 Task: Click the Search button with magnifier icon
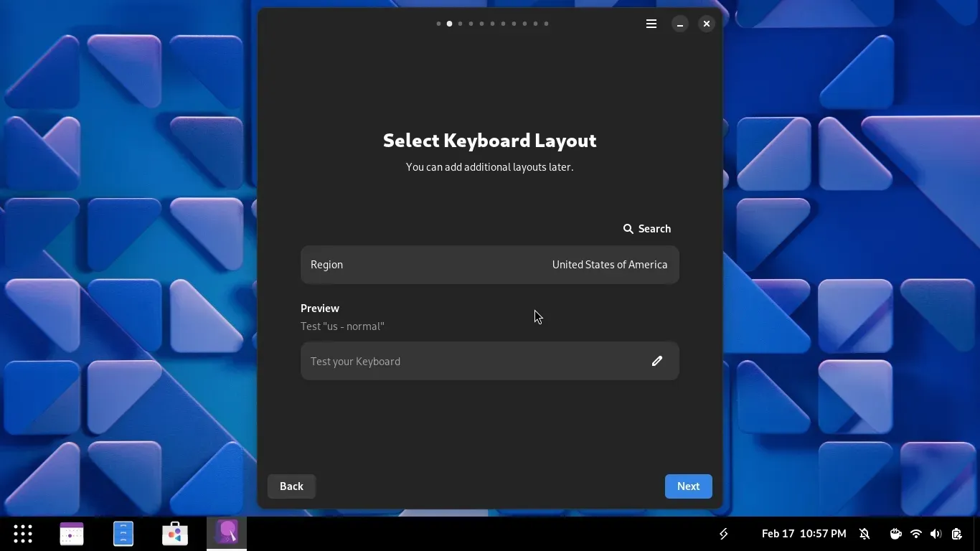tap(647, 229)
